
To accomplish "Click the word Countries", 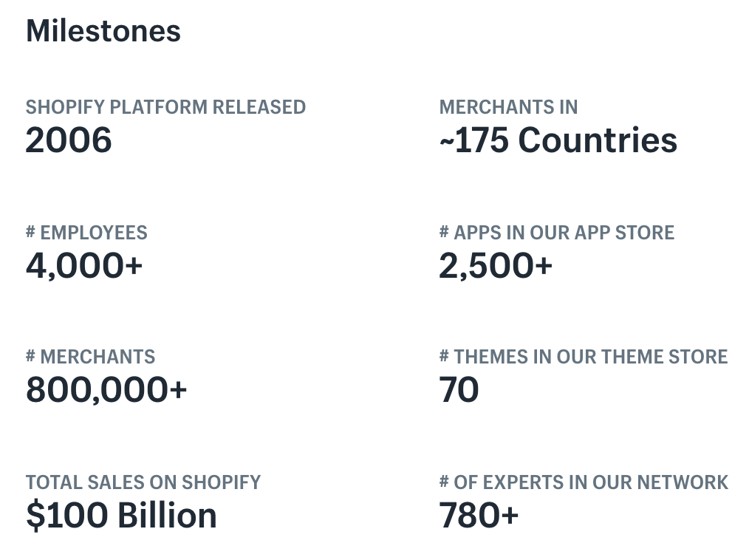I will [598, 140].
